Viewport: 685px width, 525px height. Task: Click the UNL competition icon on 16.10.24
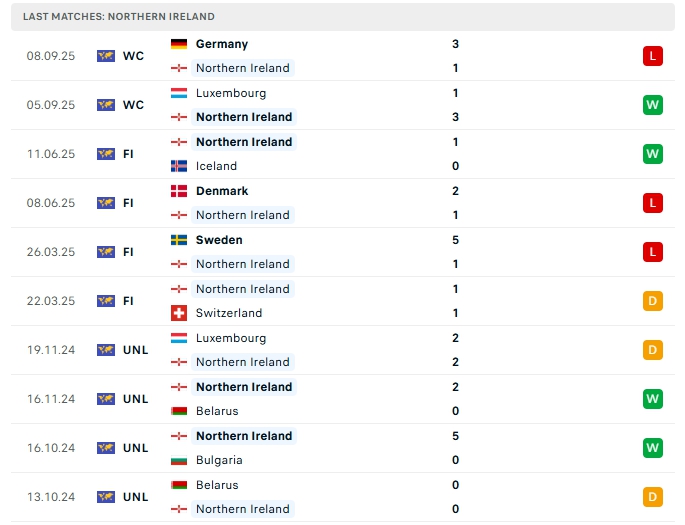click(x=106, y=448)
